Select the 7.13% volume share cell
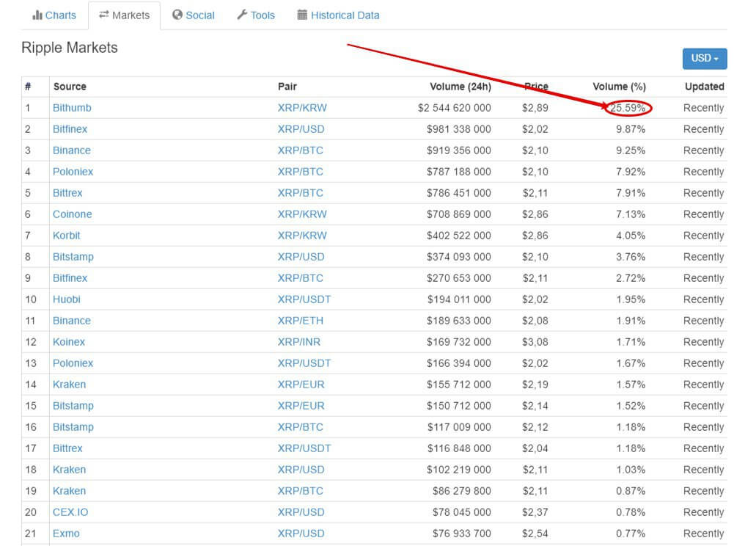The width and height of the screenshot is (756, 546). (631, 214)
